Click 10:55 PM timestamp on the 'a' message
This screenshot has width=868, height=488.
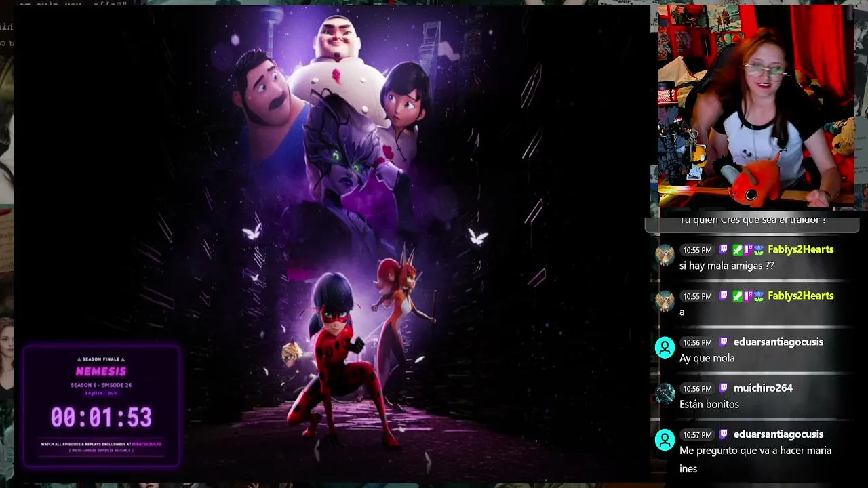[x=697, y=296]
